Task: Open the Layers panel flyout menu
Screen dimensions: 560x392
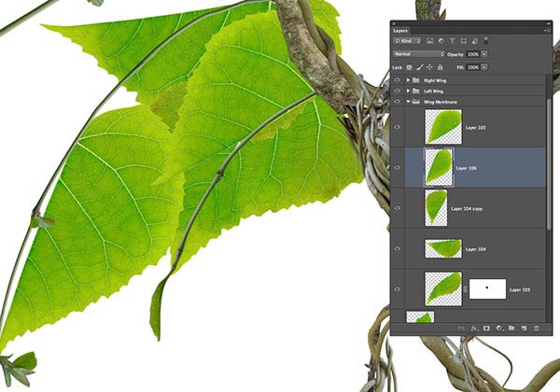Action: [x=546, y=31]
